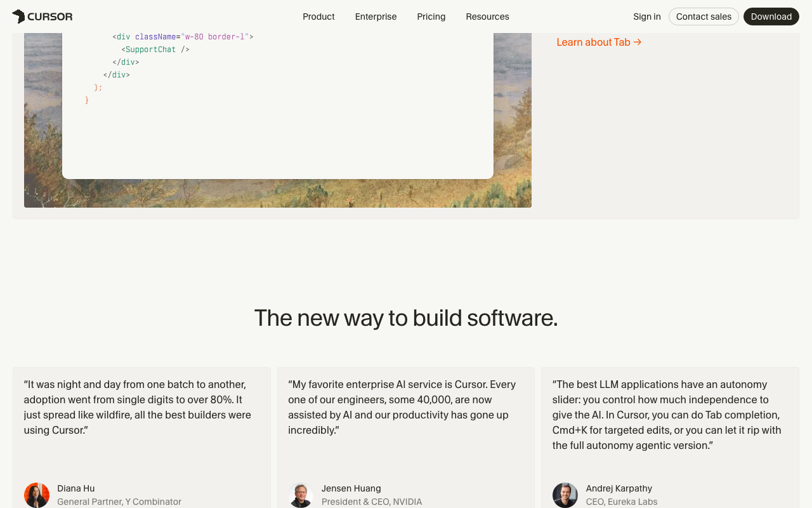Select the Jensen Huang quote text
812x508 pixels.
402,407
